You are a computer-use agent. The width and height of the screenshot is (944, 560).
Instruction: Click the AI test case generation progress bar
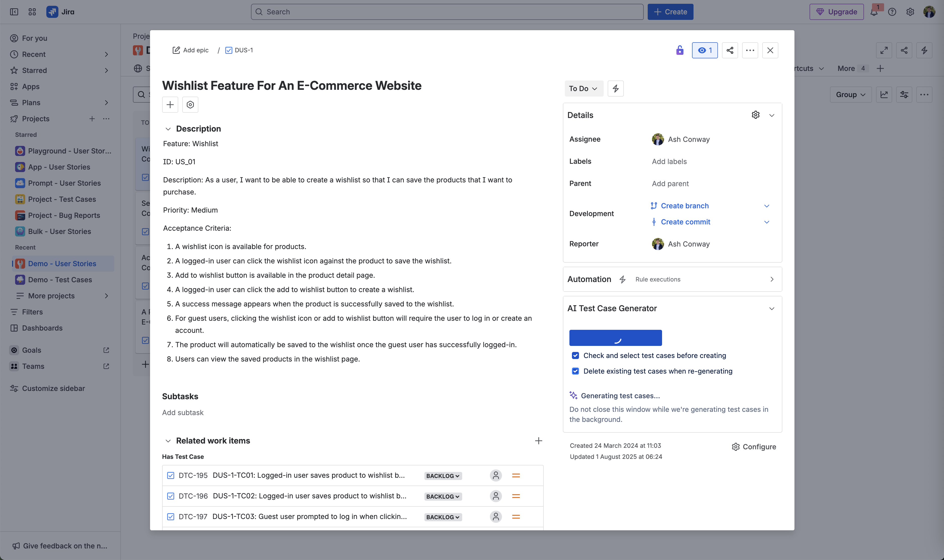(x=615, y=337)
